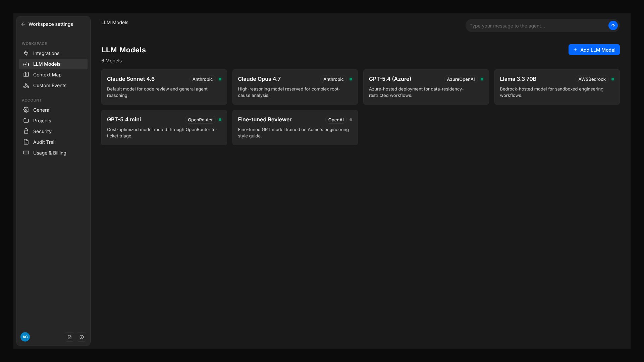
Task: Click the General gear icon
Action: [x=26, y=110]
